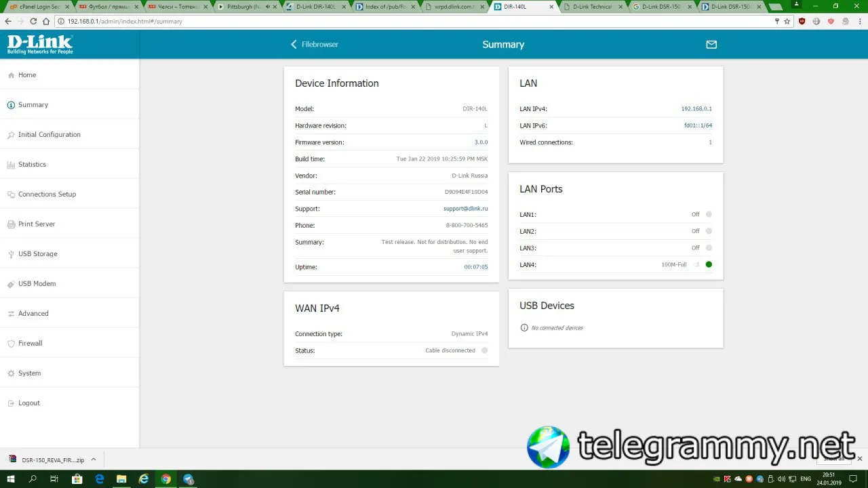Open Initial Configuration in the sidebar
The width and height of the screenshot is (868, 488).
[70, 135]
